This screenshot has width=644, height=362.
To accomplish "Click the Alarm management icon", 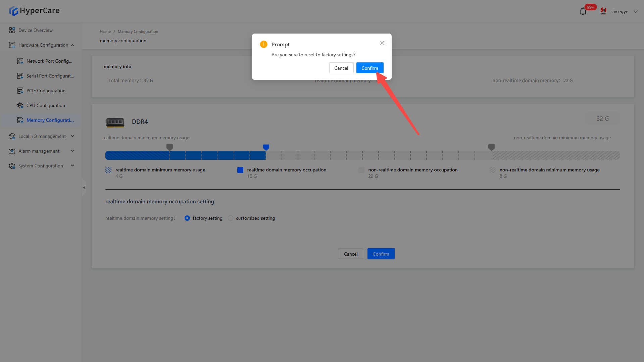I will (12, 151).
